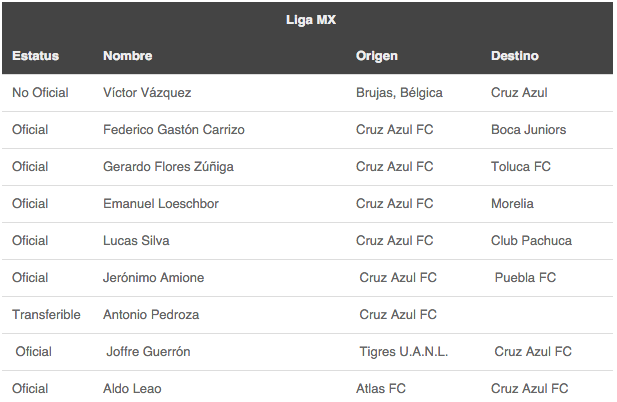Click the No Oficial status cell
The image size is (617, 402).
pyautogui.click(x=40, y=93)
